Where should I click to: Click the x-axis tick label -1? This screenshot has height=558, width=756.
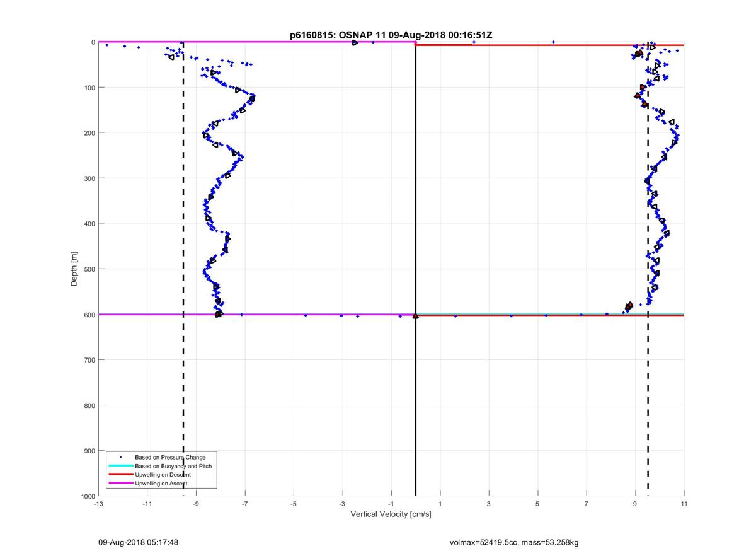391,503
